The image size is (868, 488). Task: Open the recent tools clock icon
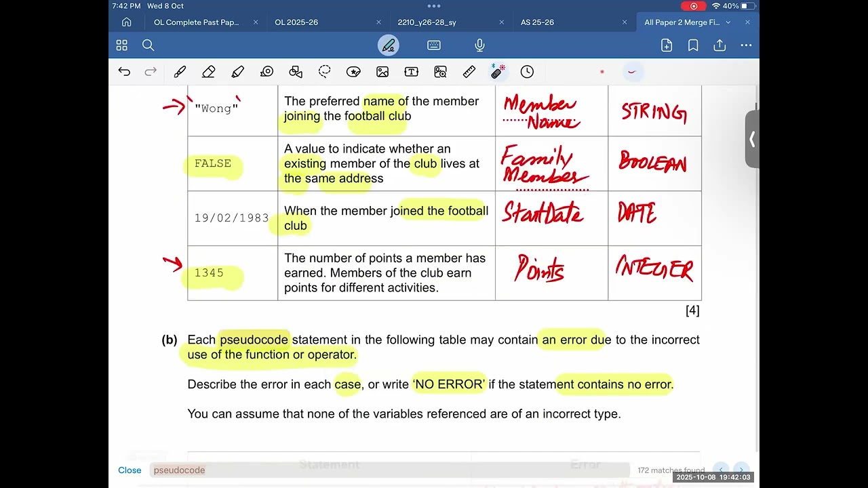[x=527, y=72]
